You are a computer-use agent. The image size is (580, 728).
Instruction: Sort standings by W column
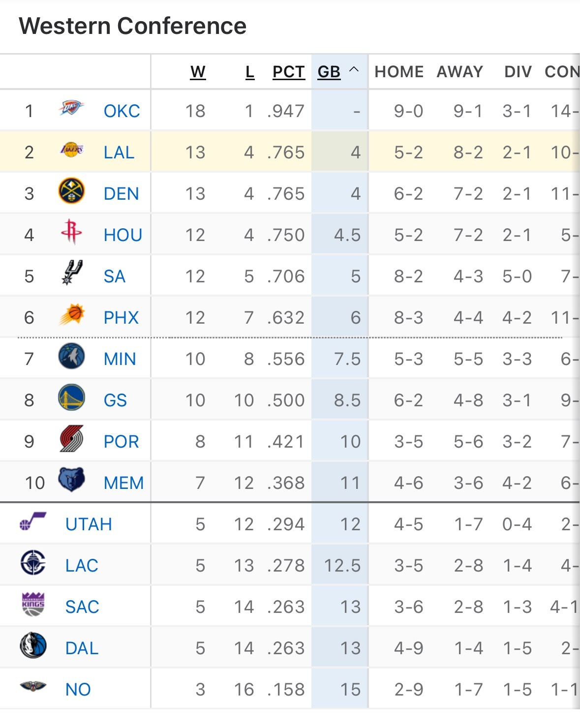[198, 72]
